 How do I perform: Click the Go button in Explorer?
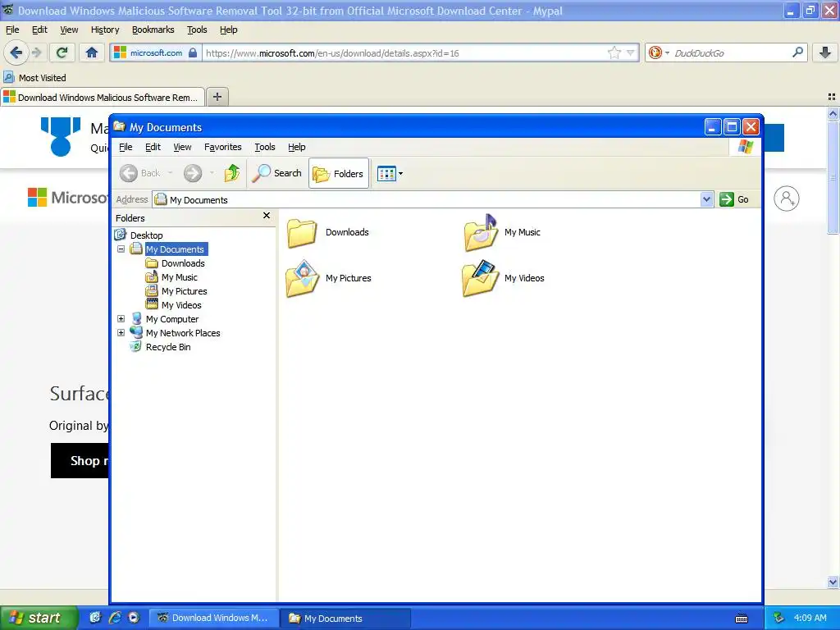coord(734,199)
